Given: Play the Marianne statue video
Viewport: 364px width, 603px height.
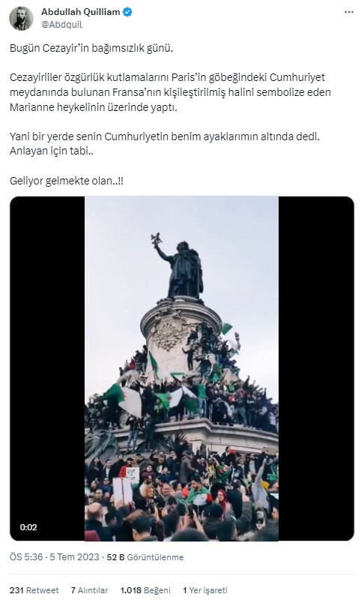Looking at the screenshot, I should [181, 368].
